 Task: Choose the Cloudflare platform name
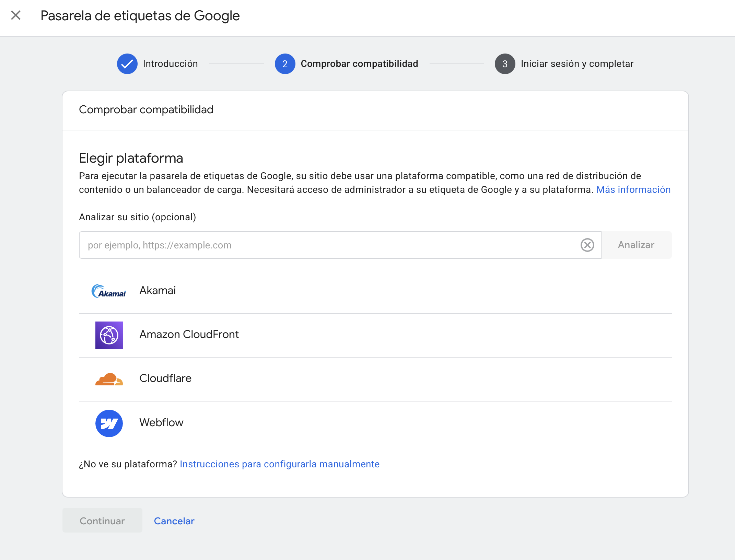click(165, 378)
